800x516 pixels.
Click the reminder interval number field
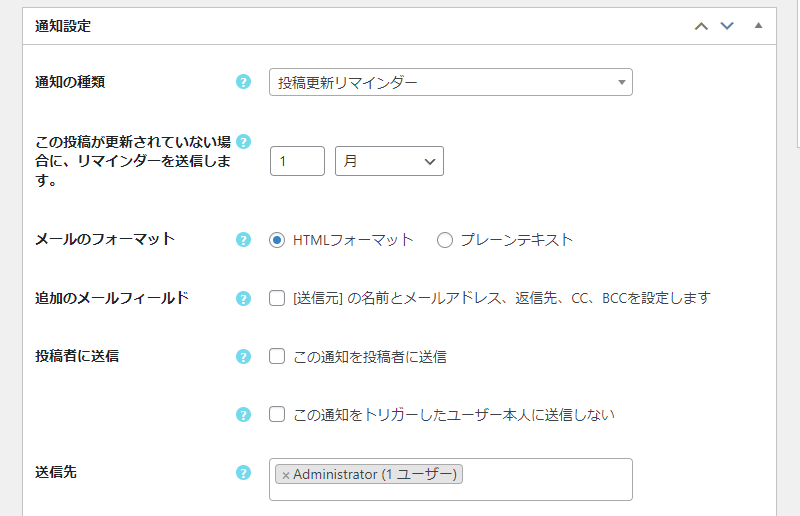pyautogui.click(x=297, y=161)
